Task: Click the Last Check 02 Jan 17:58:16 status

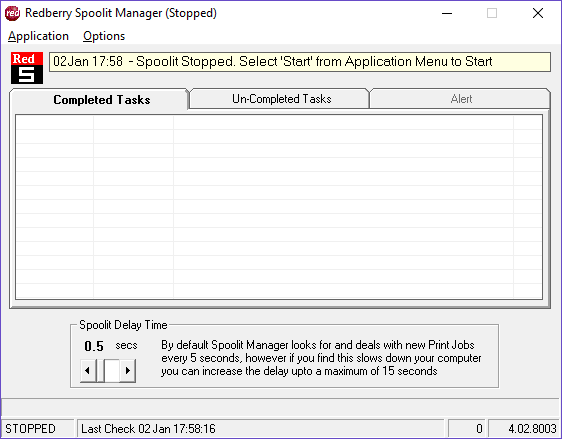Action: (x=261, y=428)
